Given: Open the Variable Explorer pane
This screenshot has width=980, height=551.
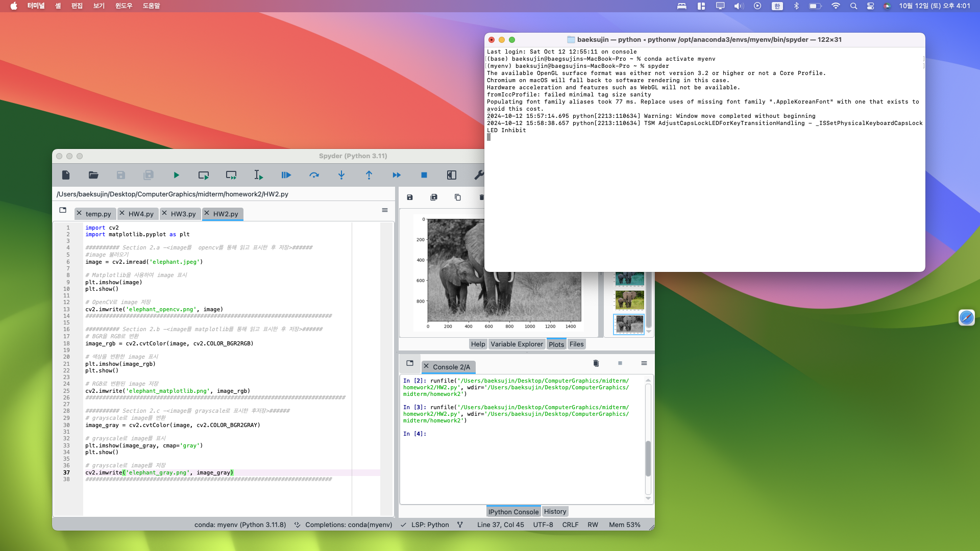Looking at the screenshot, I should tap(517, 344).
